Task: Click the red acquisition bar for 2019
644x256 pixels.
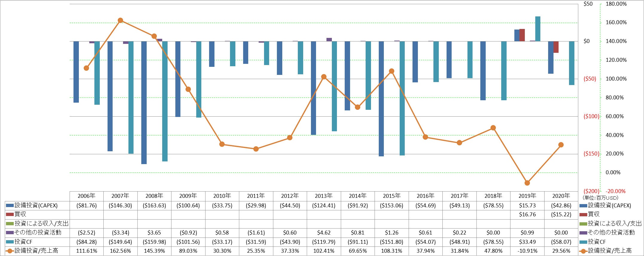Action: 522,35
